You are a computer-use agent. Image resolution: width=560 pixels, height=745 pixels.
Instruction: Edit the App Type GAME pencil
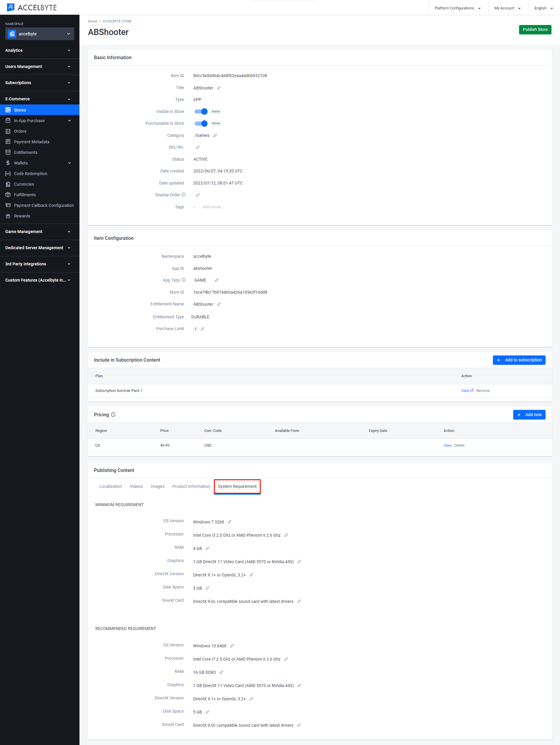217,280
